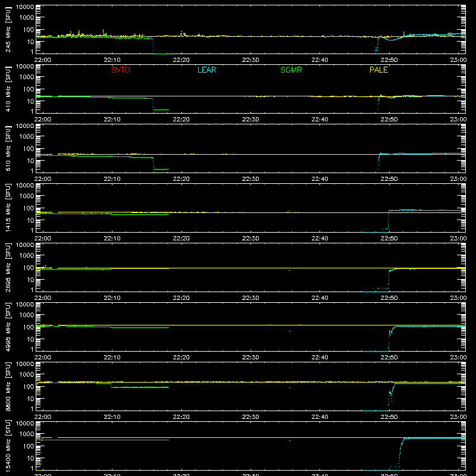476x476 pixels.
Task: Click 22:50 tick label under 245 MHz panel
Action: [389, 60]
